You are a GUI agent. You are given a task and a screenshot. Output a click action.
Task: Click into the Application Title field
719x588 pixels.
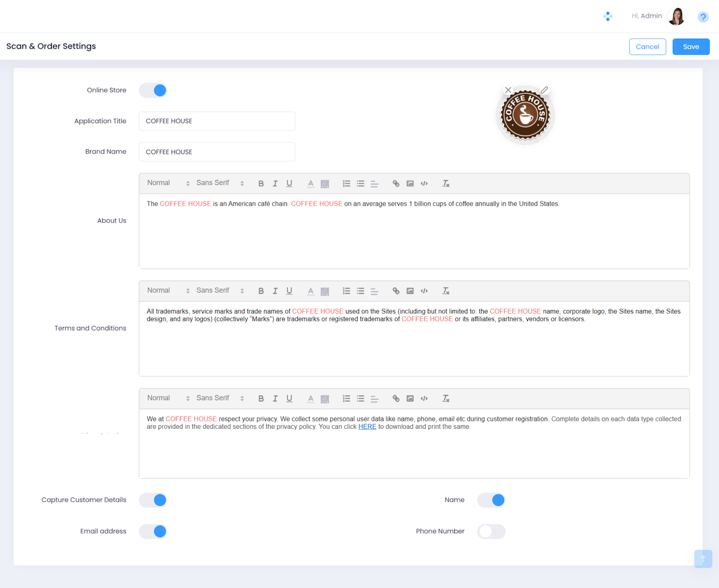coord(217,121)
